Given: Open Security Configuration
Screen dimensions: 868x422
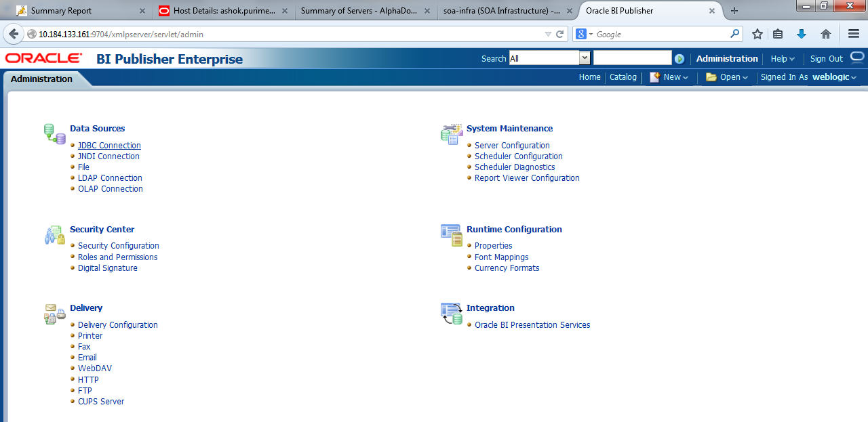Looking at the screenshot, I should [119, 246].
